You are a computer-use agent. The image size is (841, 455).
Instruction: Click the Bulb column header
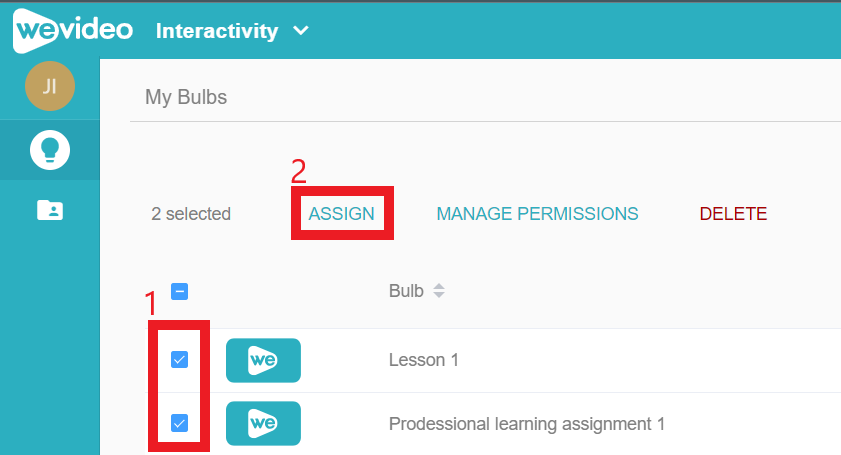point(406,291)
